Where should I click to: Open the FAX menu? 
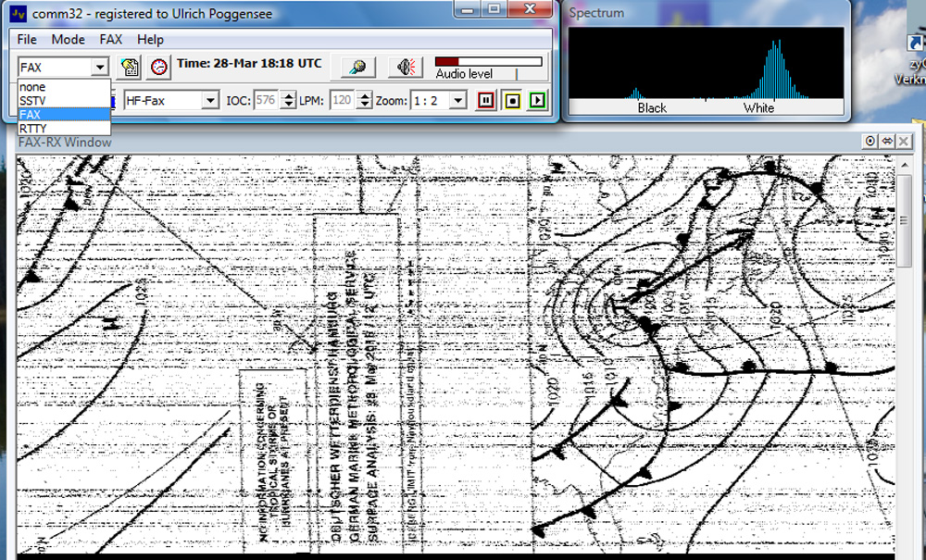tap(111, 40)
